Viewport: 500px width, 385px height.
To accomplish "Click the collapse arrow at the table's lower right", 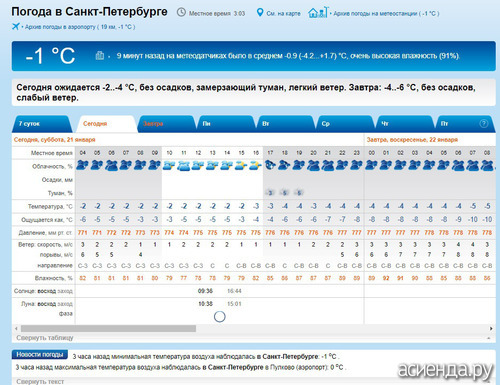I will click(489, 338).
